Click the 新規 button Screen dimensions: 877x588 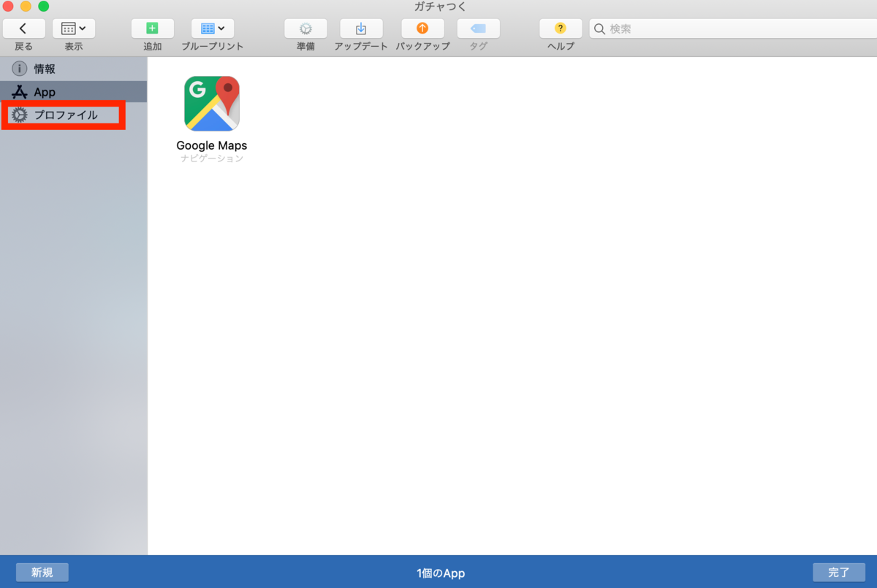click(42, 572)
